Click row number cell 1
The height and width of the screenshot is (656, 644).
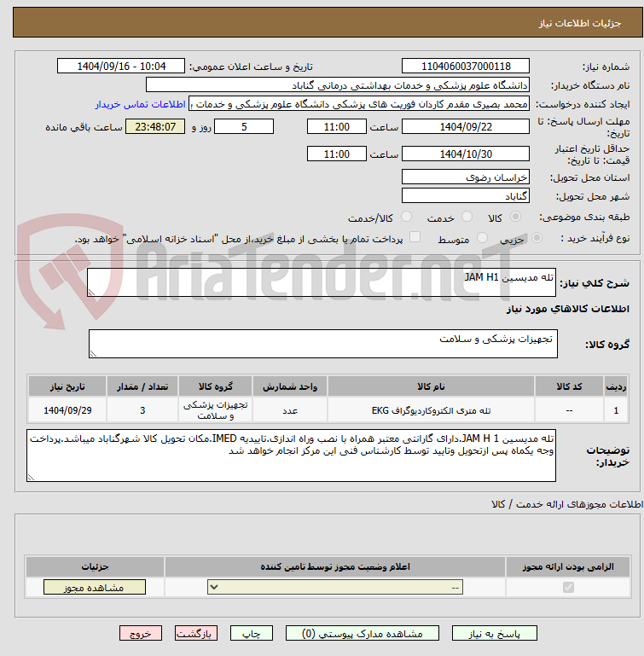coord(616,410)
